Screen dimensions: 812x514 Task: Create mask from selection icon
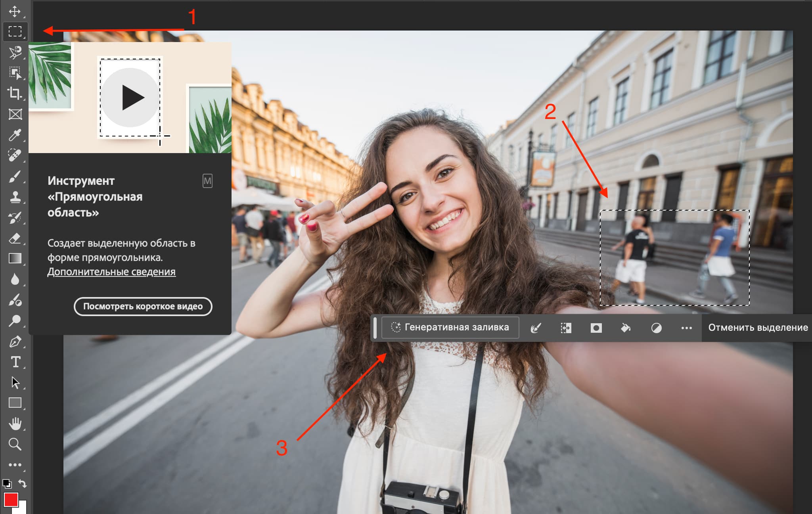tap(596, 328)
